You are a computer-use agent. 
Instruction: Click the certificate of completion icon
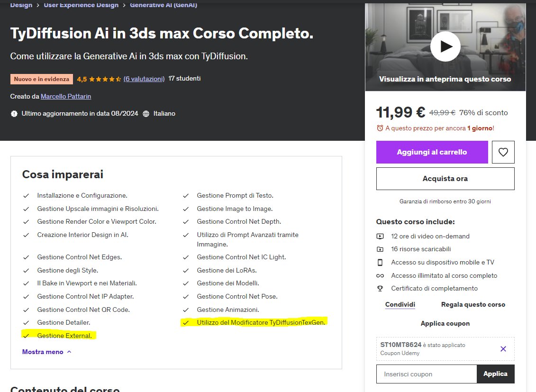(x=381, y=288)
